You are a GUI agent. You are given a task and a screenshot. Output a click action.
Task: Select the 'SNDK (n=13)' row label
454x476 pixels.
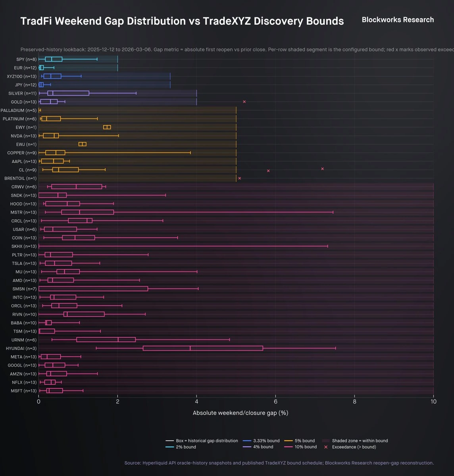pyautogui.click(x=24, y=195)
